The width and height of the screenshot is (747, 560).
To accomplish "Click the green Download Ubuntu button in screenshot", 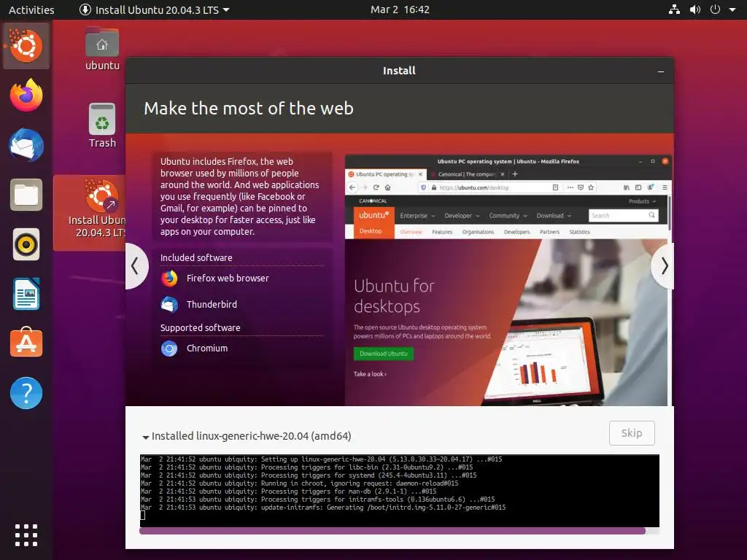I will click(384, 354).
